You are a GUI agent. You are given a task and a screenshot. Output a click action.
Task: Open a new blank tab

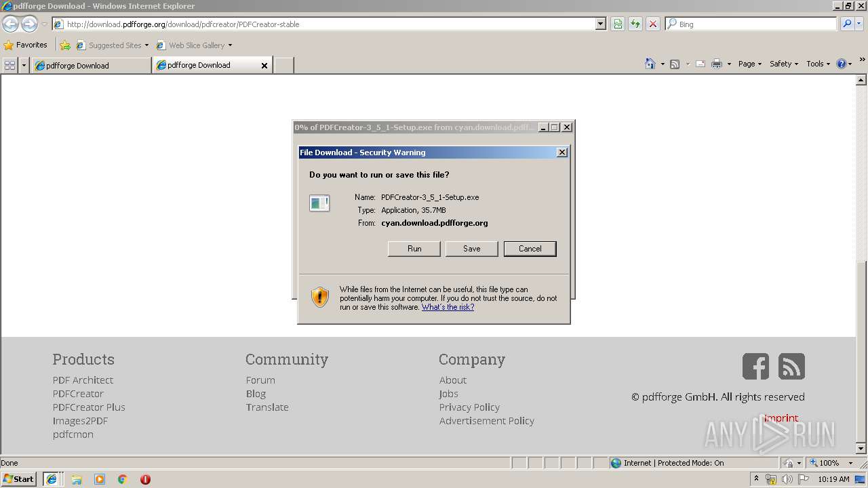(x=283, y=65)
